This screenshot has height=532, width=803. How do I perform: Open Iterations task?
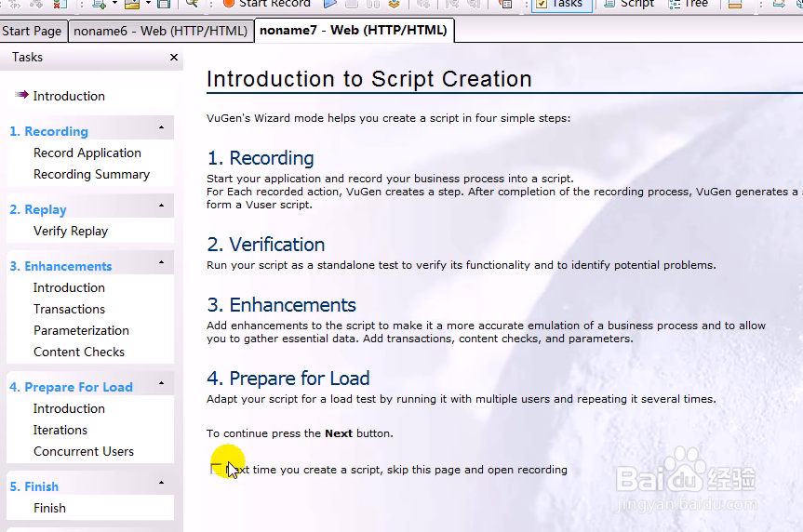pyautogui.click(x=60, y=430)
